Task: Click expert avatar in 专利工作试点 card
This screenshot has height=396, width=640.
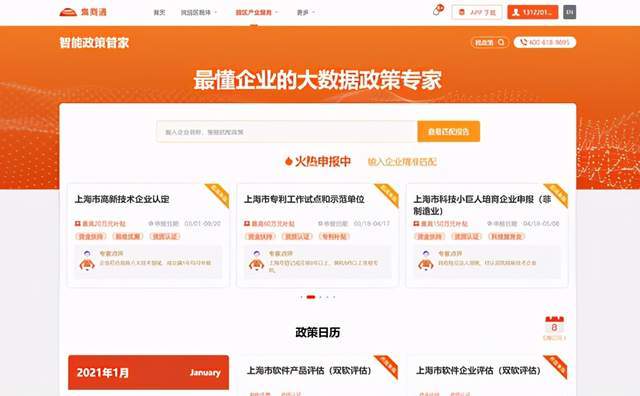Action: (x=256, y=261)
